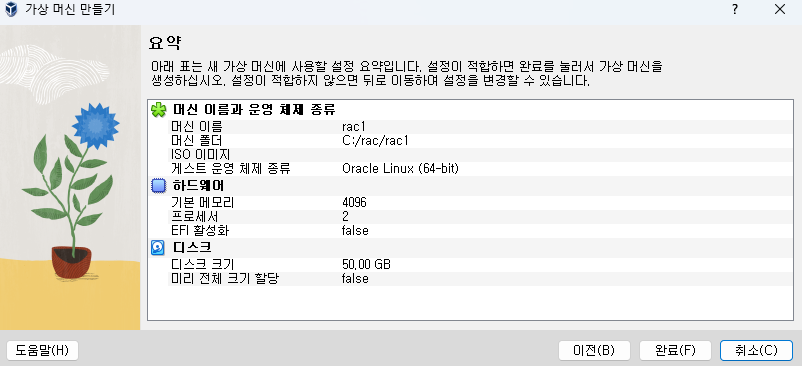Screen dimensions: 802x366
Task: Click the 디스크 크기 row label
Action: 203,265
